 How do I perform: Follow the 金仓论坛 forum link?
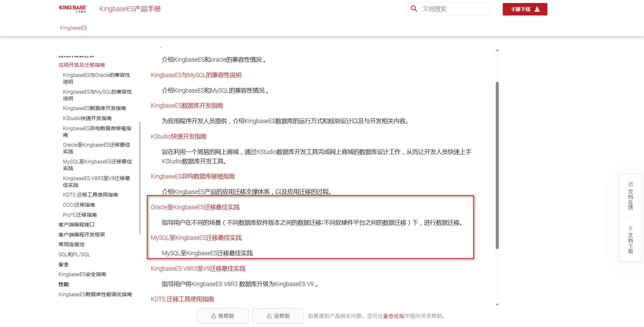pyautogui.click(x=393, y=316)
